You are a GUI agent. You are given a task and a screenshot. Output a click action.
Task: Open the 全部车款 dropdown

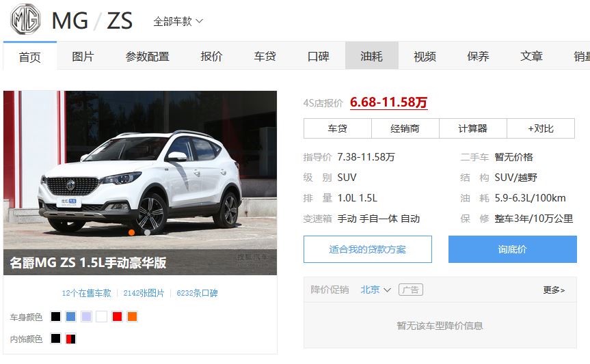click(178, 21)
